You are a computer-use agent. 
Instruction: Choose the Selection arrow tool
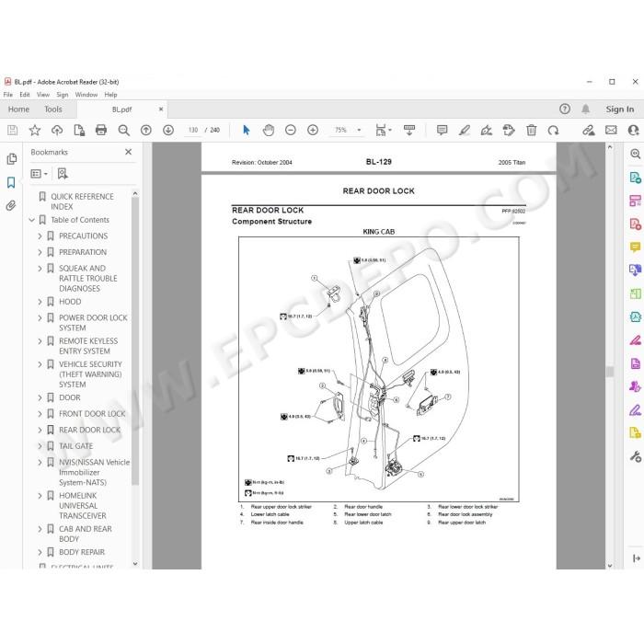(246, 131)
